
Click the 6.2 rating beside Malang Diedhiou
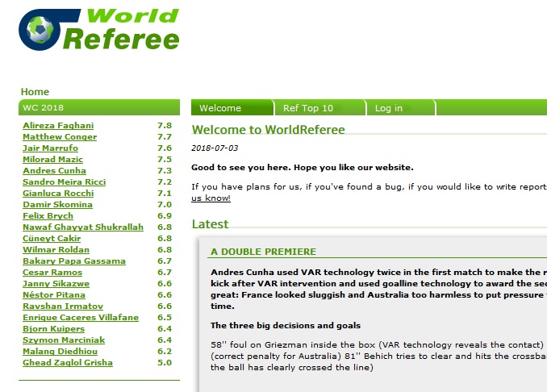[x=165, y=351]
